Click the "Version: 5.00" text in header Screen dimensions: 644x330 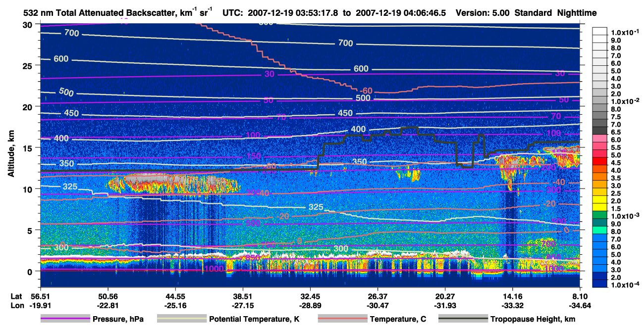tap(483, 13)
